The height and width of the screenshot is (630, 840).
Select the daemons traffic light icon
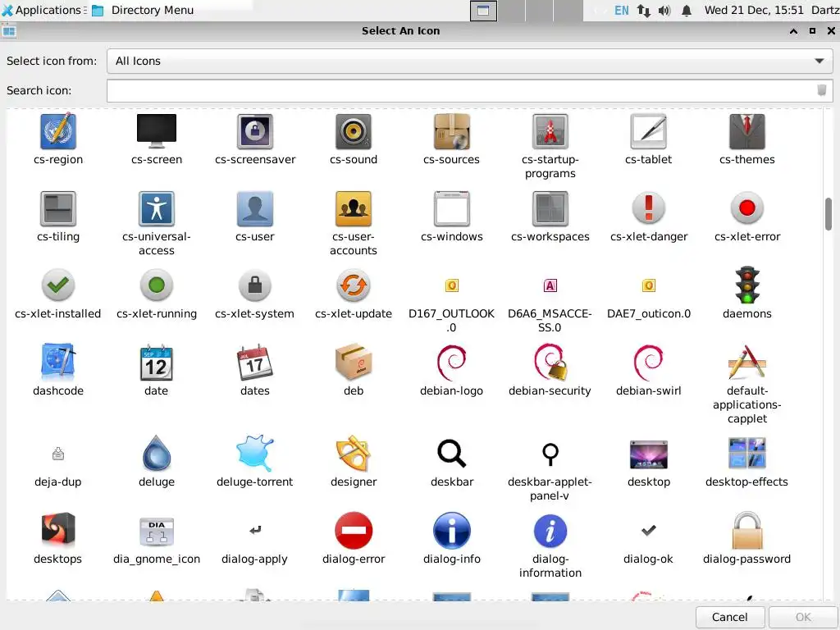click(x=747, y=285)
